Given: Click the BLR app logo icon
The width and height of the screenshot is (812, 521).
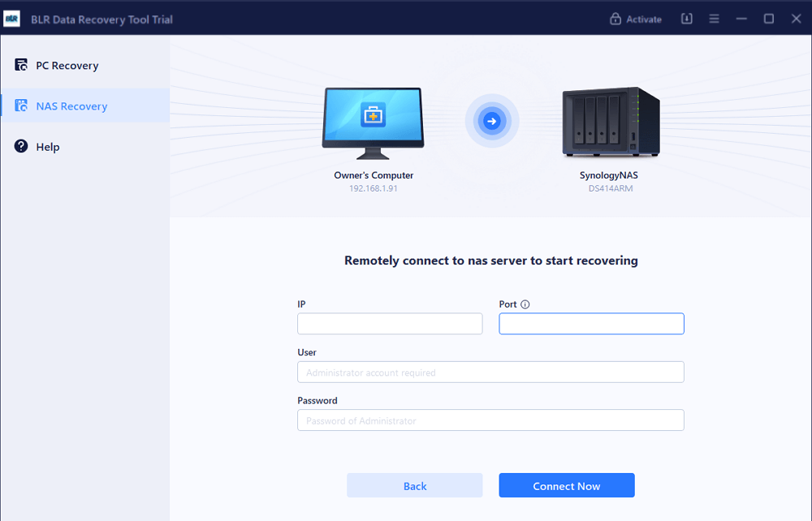Looking at the screenshot, I should coord(11,19).
